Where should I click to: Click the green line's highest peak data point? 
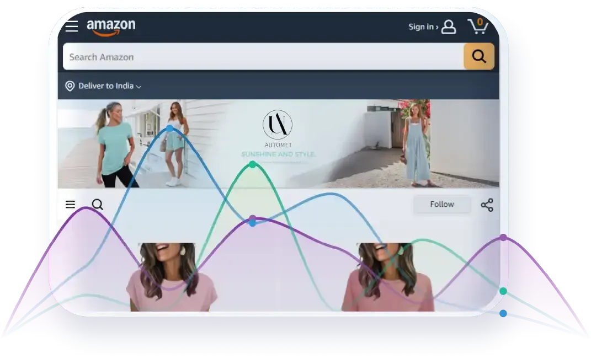tap(252, 164)
